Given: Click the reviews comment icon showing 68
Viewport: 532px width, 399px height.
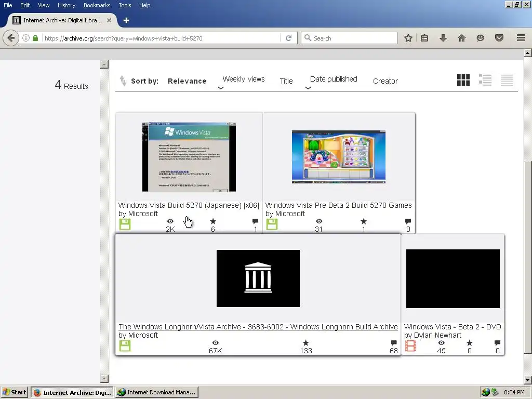Looking at the screenshot, I should (x=394, y=343).
